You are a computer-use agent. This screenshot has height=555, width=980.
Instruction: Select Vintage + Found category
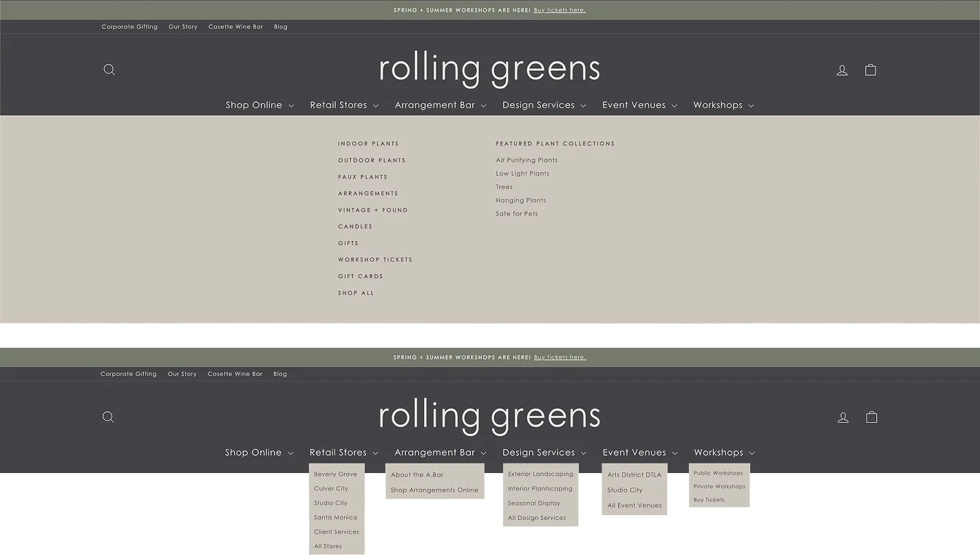pyautogui.click(x=373, y=210)
